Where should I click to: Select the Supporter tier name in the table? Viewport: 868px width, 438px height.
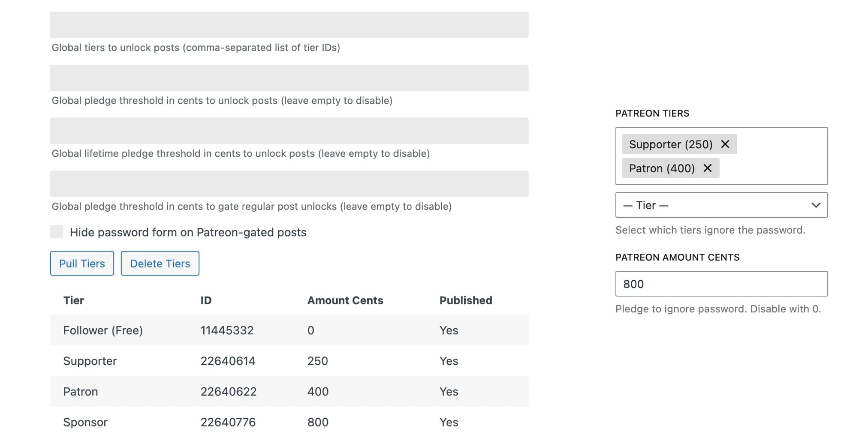coord(90,361)
